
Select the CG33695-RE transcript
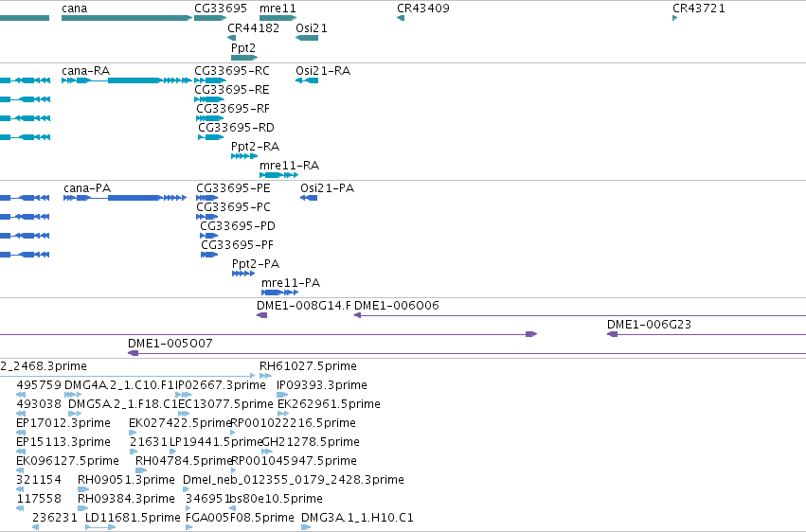point(209,99)
